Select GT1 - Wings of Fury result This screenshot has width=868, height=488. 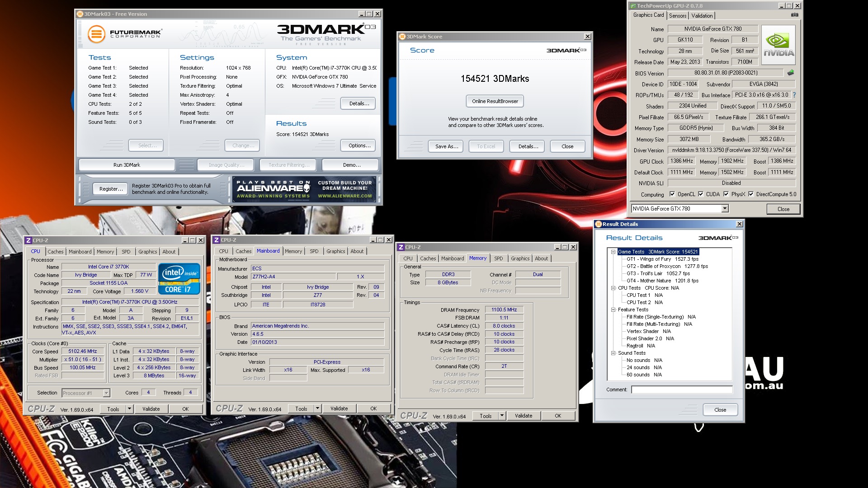point(662,259)
